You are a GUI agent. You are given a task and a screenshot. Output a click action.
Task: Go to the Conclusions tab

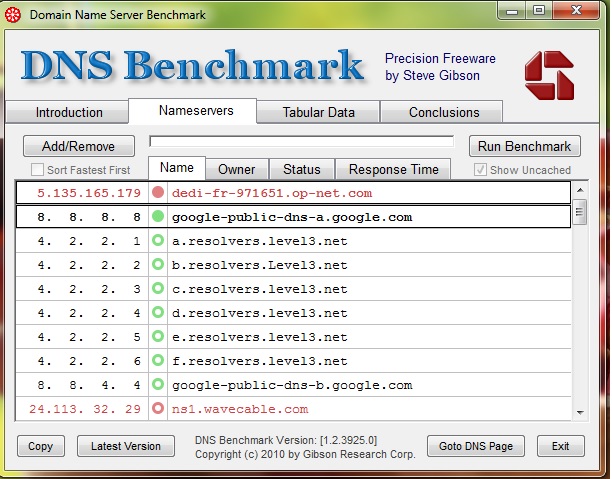[441, 112]
